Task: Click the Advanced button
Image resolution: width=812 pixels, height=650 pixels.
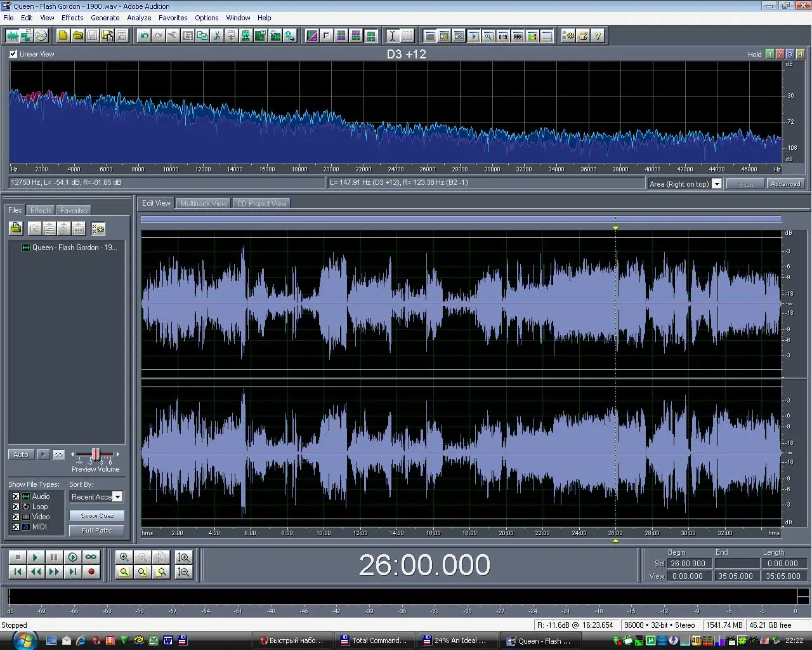Action: 785,184
